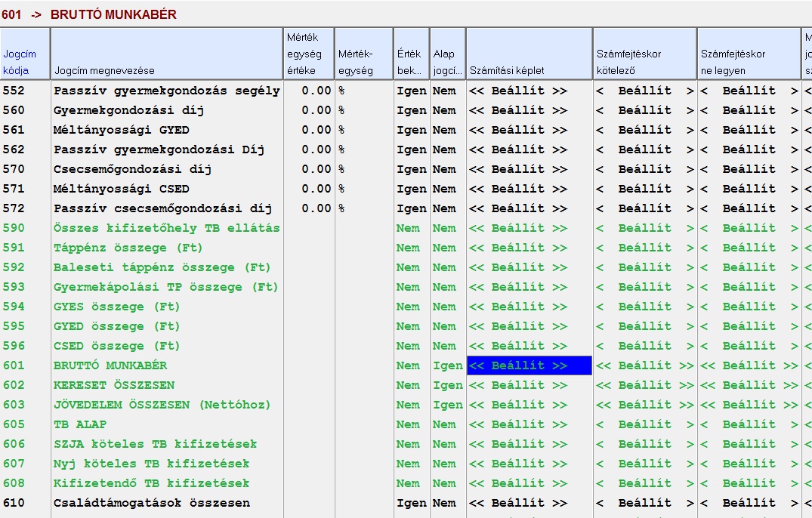Image resolution: width=812 pixels, height=518 pixels.
Task: Click Számfejtéskor kötelező Beállít for Méltányossági CSED
Action: (644, 189)
